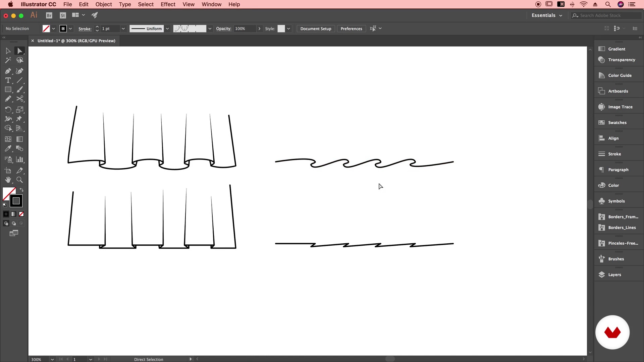Viewport: 644px width, 362px height.
Task: Open fill color dropdown in control bar
Action: coord(53,29)
